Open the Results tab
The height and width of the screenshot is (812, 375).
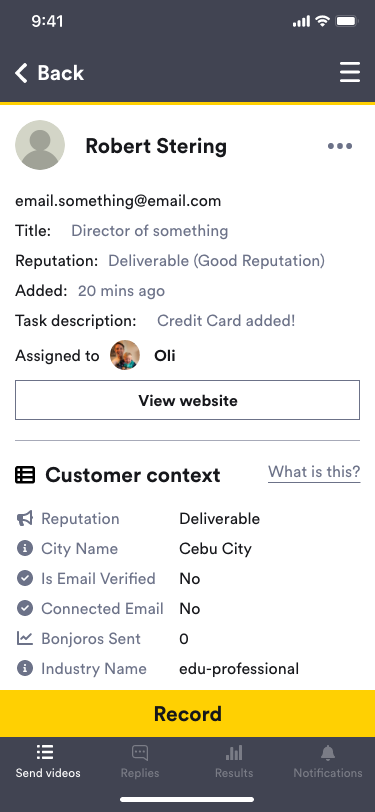(234, 762)
